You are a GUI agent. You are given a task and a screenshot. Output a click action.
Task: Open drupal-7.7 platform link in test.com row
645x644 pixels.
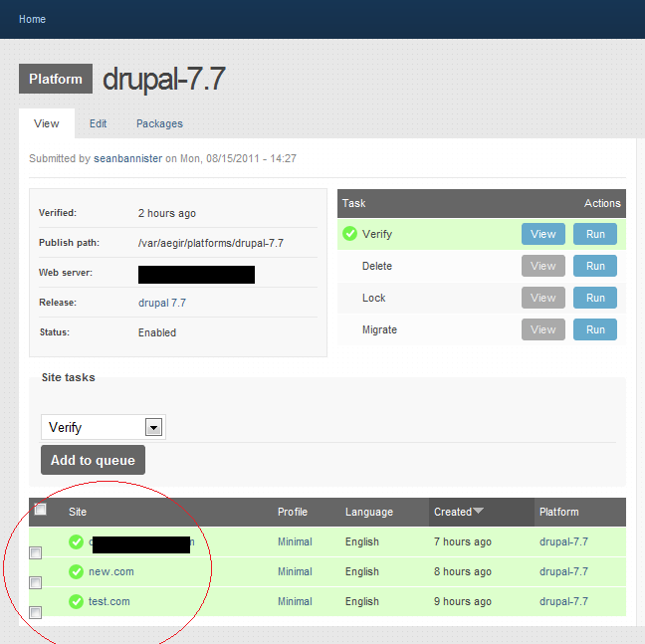(x=563, y=601)
